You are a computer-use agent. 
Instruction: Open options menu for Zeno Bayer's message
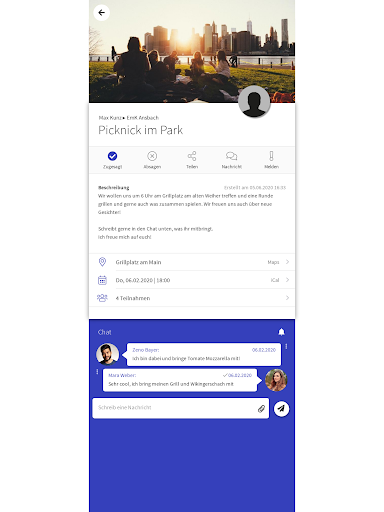pyautogui.click(x=286, y=347)
